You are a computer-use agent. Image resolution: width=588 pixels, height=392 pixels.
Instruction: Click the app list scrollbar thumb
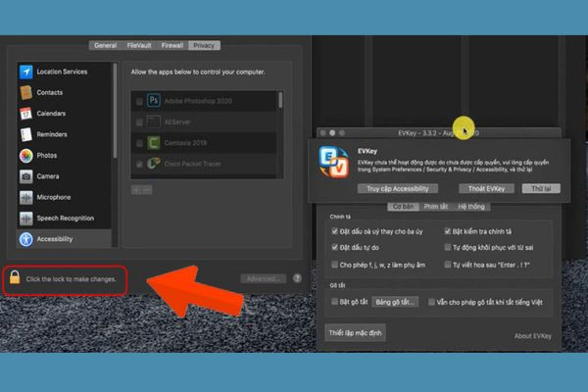[x=280, y=100]
